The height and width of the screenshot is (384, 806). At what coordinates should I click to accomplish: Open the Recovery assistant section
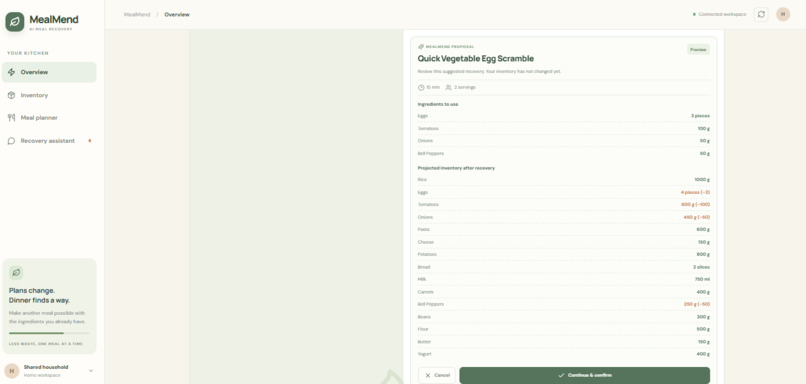[x=49, y=141]
